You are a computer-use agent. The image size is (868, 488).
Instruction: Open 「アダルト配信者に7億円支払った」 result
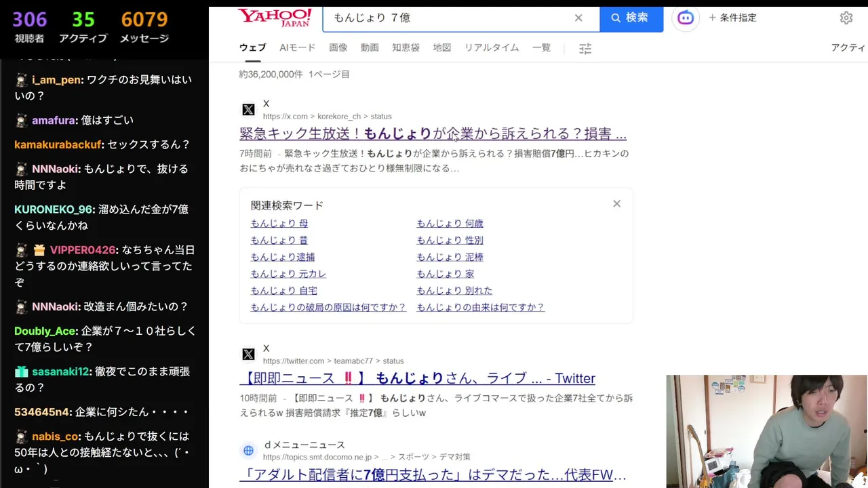pos(433,475)
